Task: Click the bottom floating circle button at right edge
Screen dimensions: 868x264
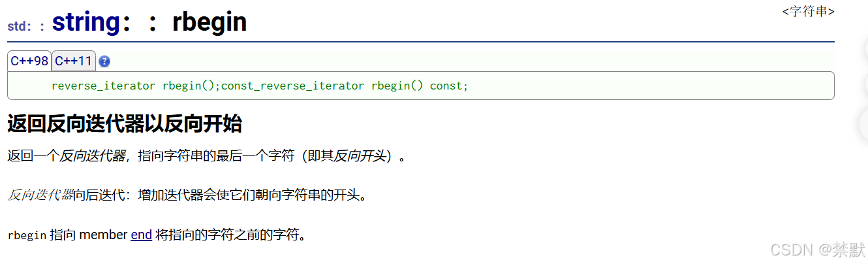Action: pos(861,124)
